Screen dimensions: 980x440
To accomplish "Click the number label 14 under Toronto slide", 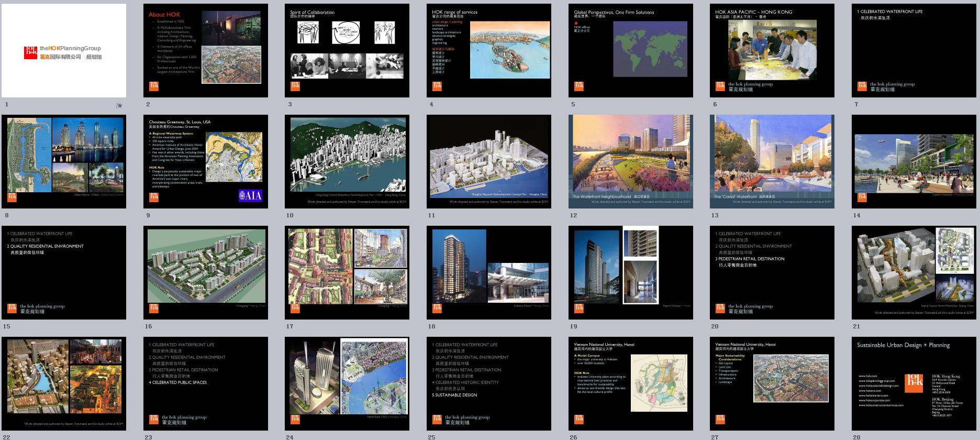I will pos(856,215).
